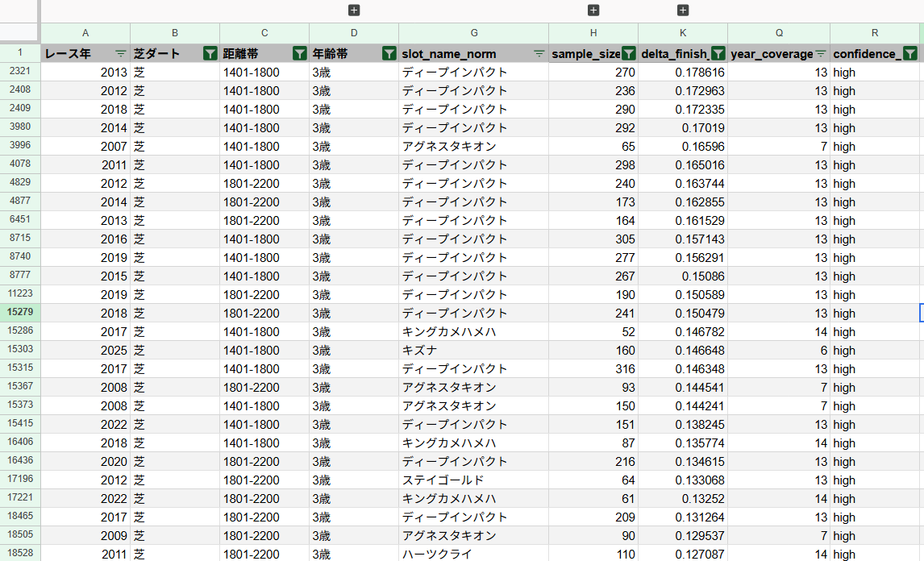Click the レース年 header cell
This screenshot has width=924, height=561.
click(85, 54)
